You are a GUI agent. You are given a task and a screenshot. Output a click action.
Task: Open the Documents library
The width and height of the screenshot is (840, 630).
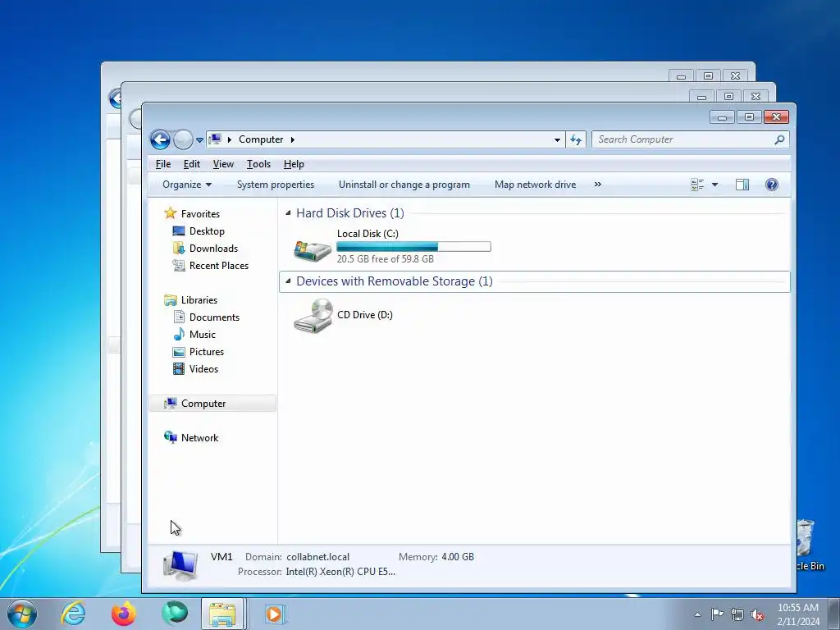(x=214, y=317)
